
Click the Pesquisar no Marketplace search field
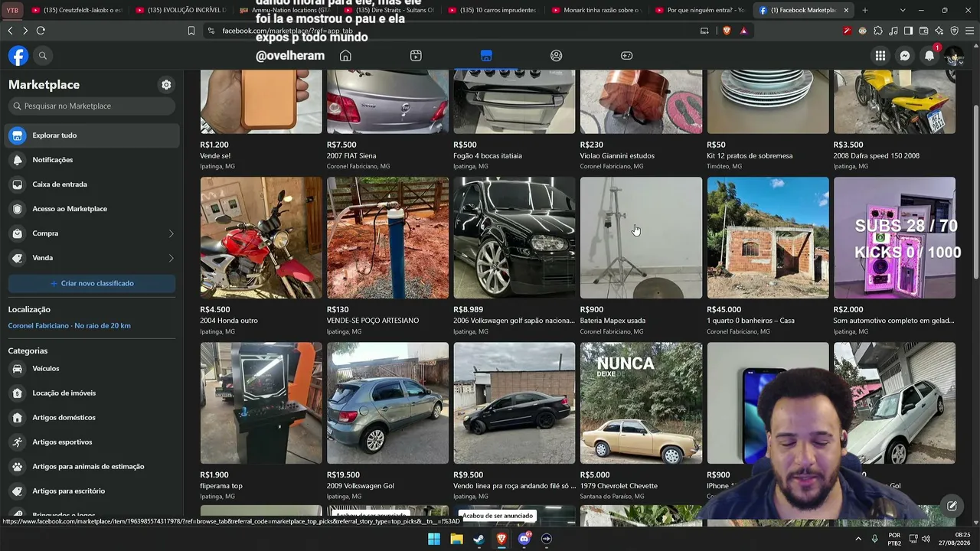tap(92, 106)
